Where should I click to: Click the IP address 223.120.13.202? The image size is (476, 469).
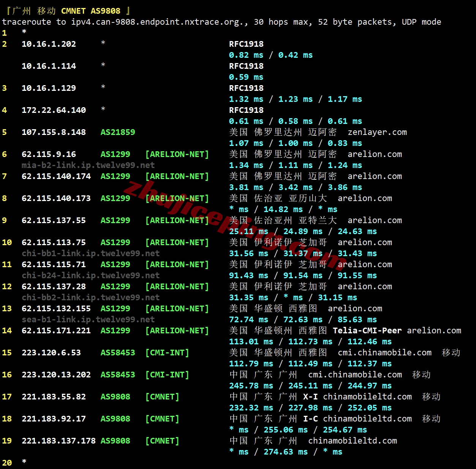coord(56,375)
